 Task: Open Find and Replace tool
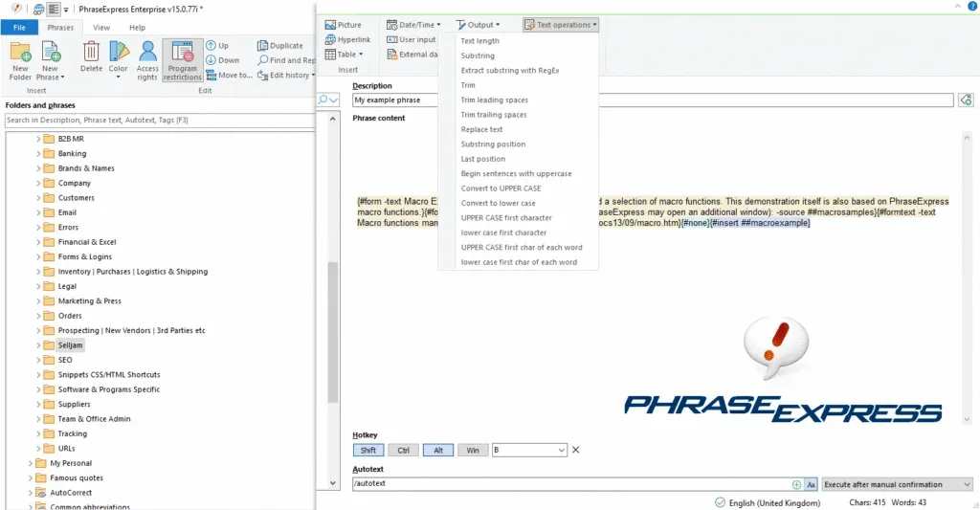click(287, 60)
